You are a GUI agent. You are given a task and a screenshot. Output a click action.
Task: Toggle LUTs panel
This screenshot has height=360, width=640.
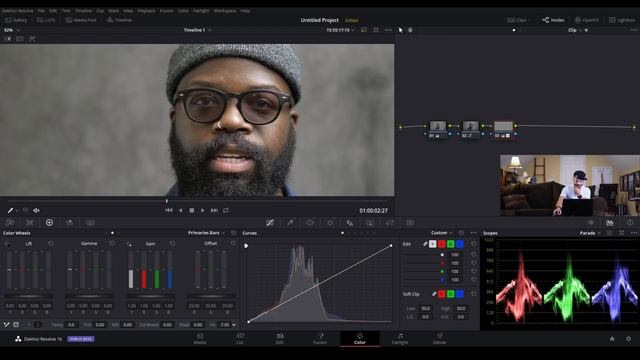coord(46,20)
